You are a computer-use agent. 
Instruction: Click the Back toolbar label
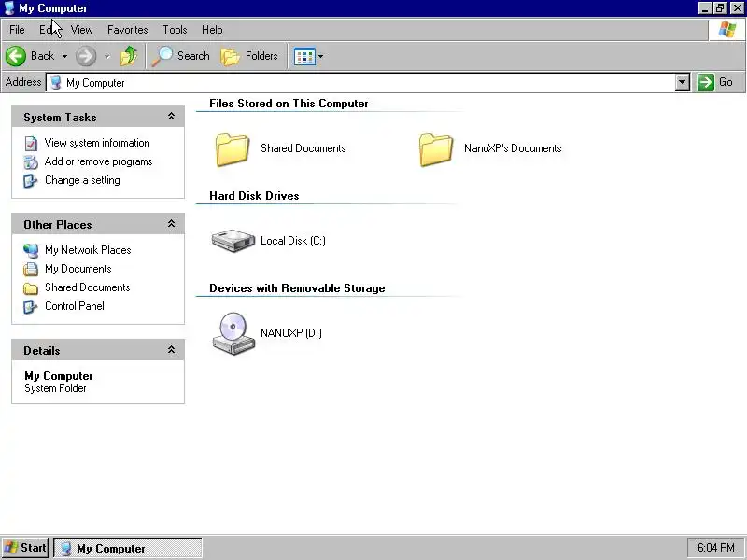click(42, 56)
